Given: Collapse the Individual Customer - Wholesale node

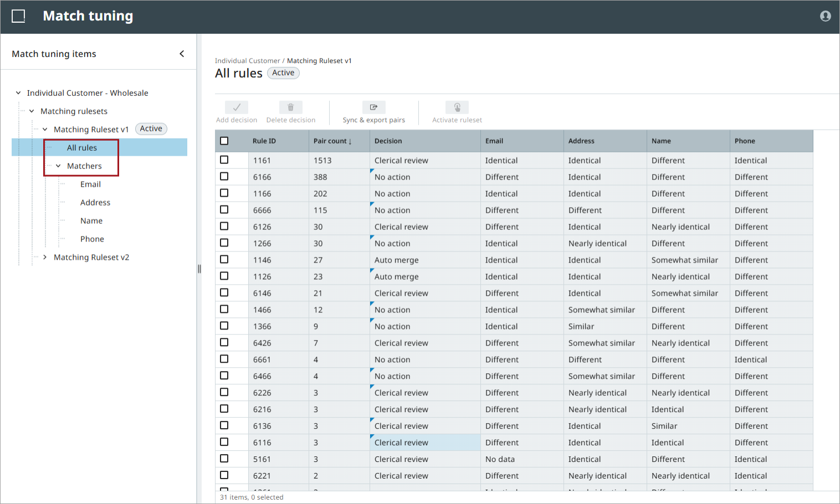Looking at the screenshot, I should pos(18,93).
